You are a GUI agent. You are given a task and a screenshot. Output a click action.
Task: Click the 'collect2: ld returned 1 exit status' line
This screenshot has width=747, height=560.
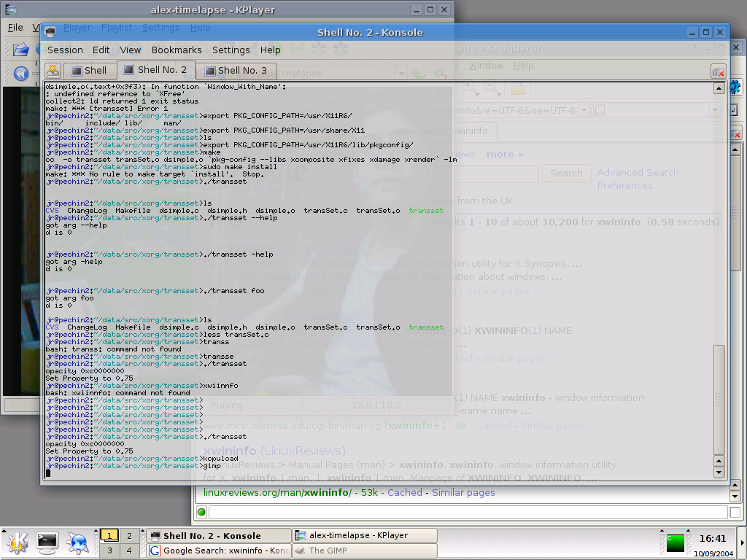122,101
